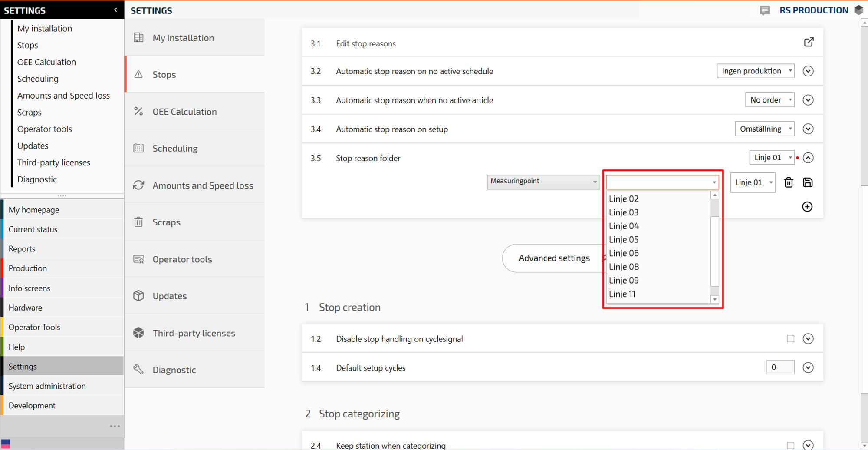This screenshot has height=450, width=868.
Task: Open the Measuringpoint dropdown
Action: [x=543, y=182]
